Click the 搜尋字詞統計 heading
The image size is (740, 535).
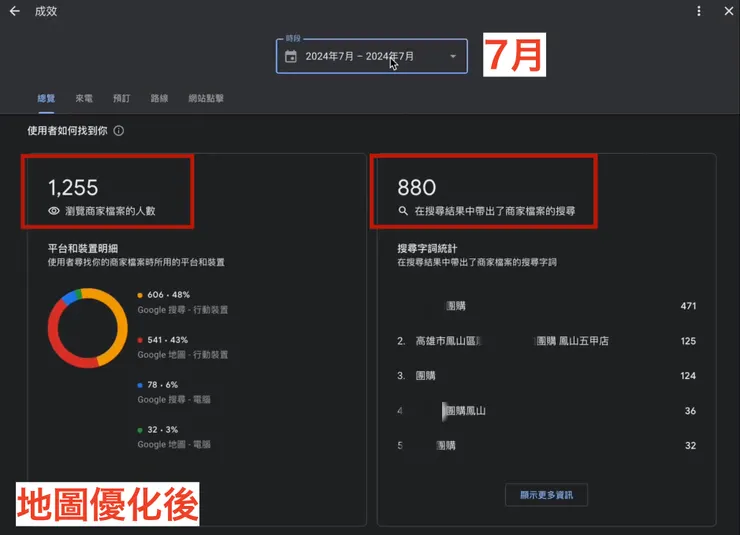tap(427, 249)
